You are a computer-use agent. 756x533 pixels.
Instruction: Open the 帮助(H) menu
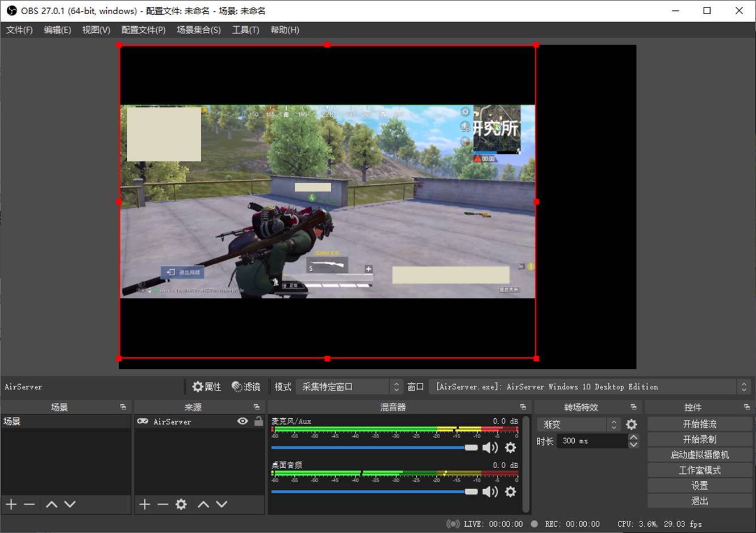click(285, 30)
